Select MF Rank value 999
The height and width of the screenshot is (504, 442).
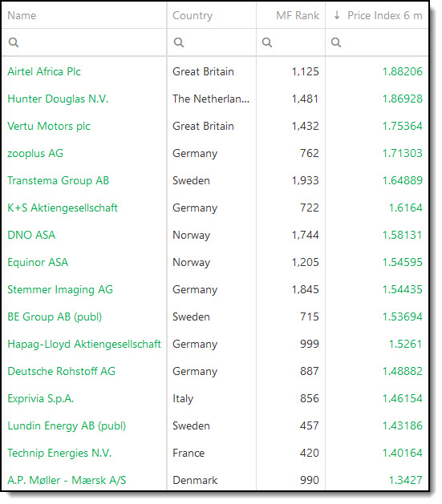310,344
